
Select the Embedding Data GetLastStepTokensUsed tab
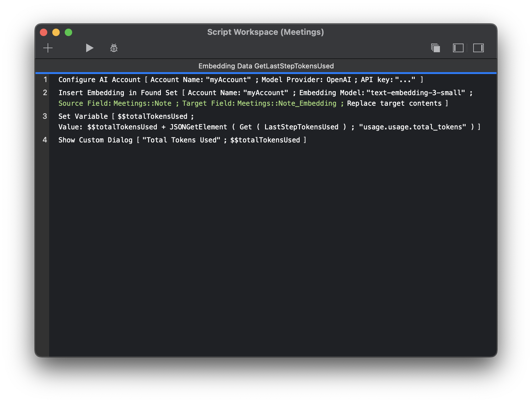[x=266, y=66]
